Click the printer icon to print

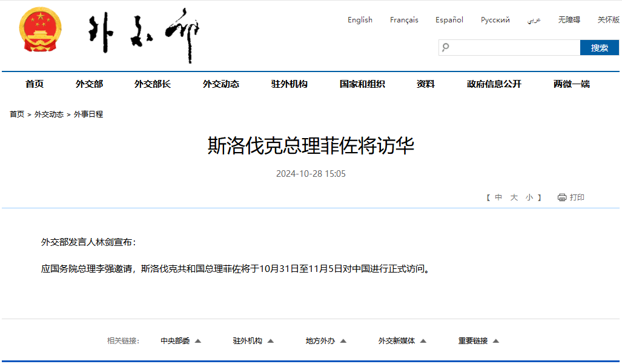(x=562, y=197)
